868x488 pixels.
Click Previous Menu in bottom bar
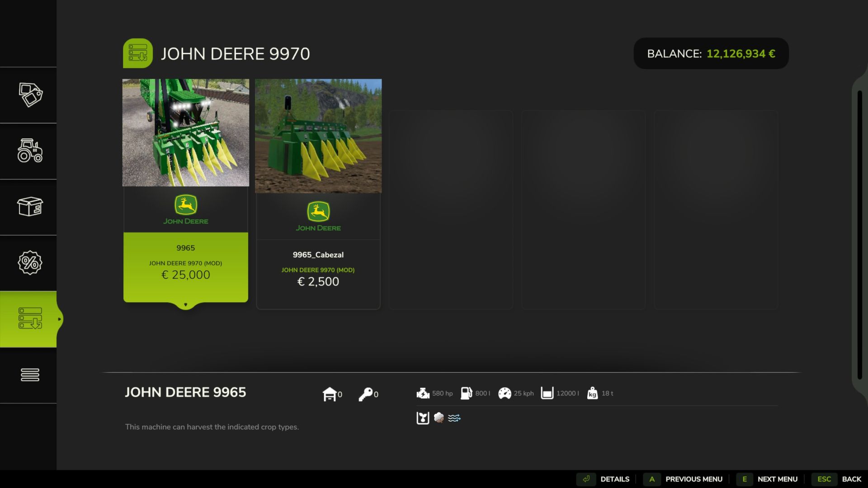pos(693,479)
